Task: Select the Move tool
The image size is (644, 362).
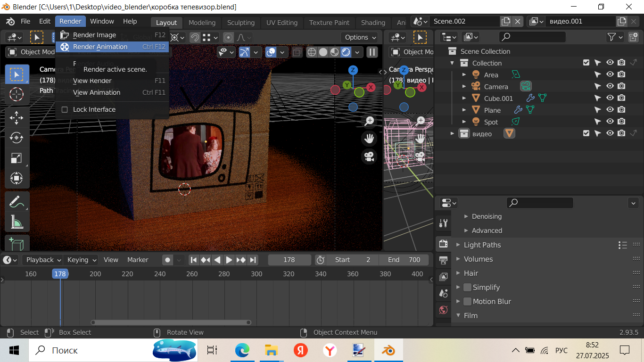Action: point(17,117)
